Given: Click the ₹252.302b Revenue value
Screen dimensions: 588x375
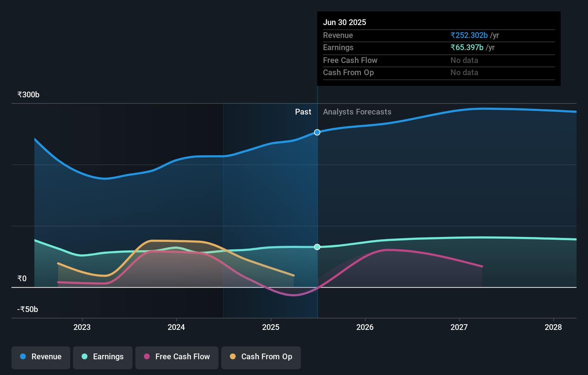Looking at the screenshot, I should coord(469,35).
